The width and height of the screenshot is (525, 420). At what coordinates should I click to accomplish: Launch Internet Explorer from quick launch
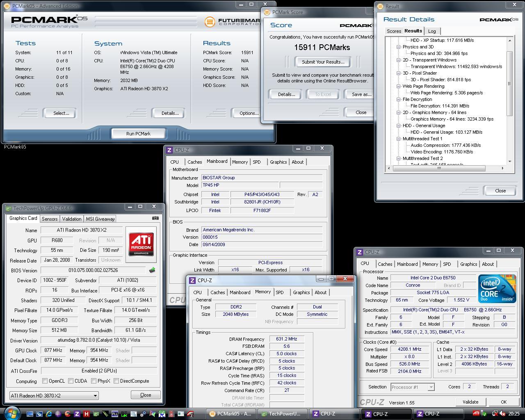(49, 414)
